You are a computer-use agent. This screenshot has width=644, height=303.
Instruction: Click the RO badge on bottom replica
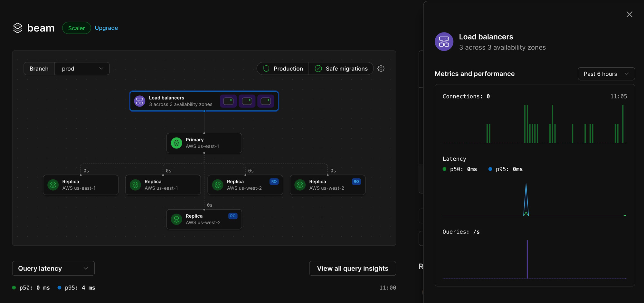233,216
